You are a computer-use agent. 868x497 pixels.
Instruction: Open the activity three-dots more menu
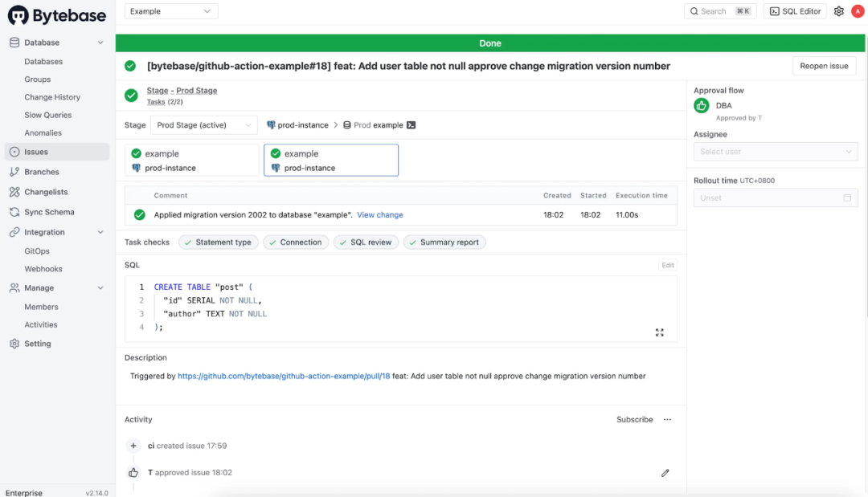667,420
